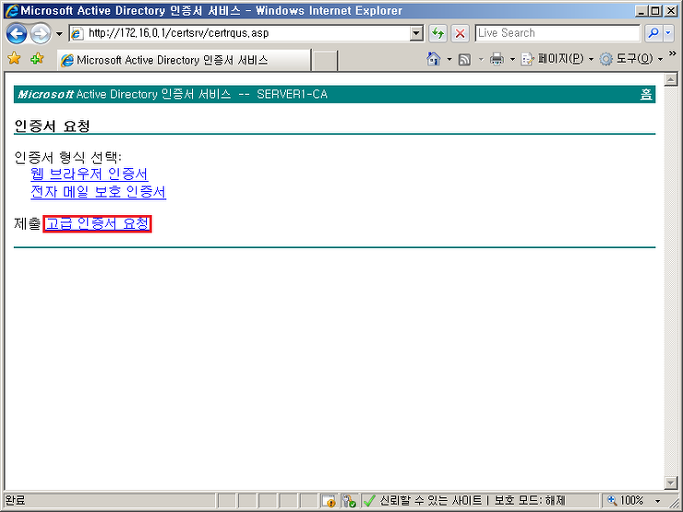
Task: Maximize the Internet Explorer window
Action: [655, 11]
